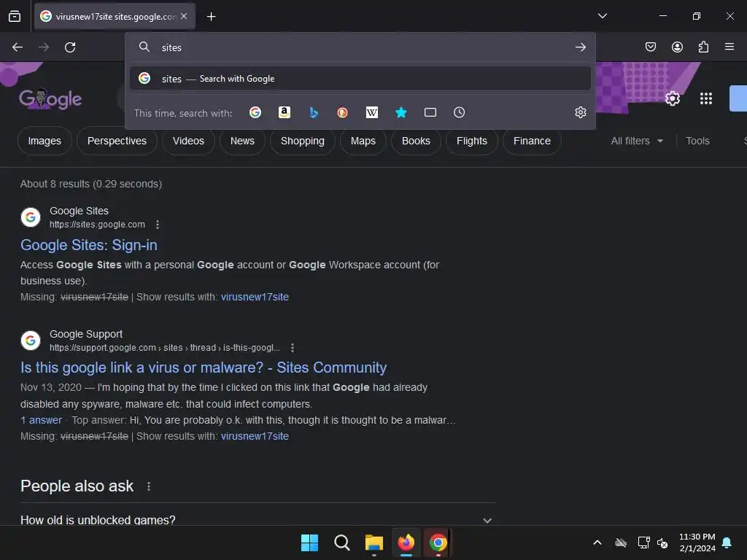Image resolution: width=747 pixels, height=560 pixels.
Task: Open search settings gear in urlbar
Action: [580, 112]
